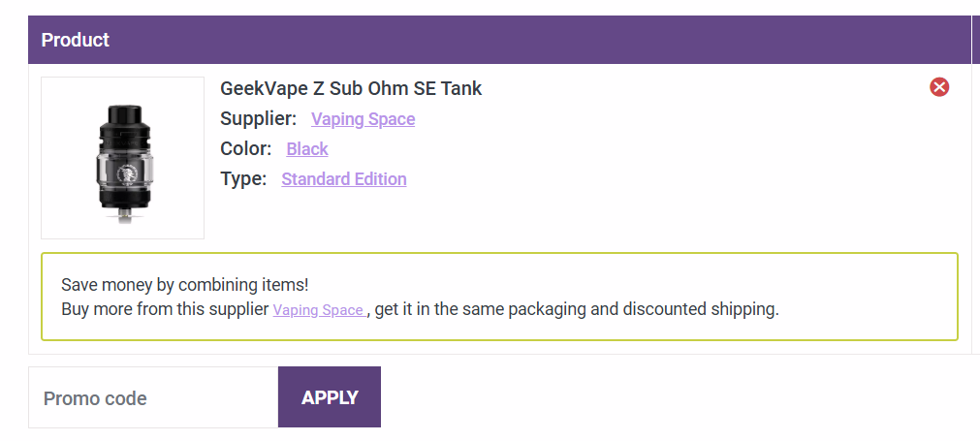980x441 pixels.
Task: Click the Product column header
Action: click(76, 40)
